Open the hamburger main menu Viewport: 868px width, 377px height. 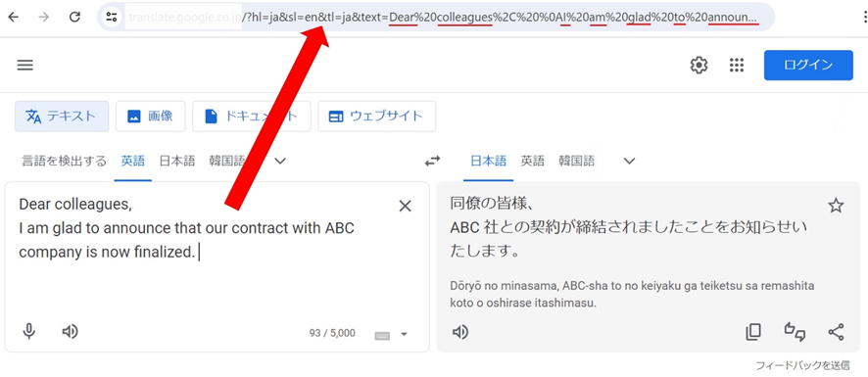pos(25,66)
